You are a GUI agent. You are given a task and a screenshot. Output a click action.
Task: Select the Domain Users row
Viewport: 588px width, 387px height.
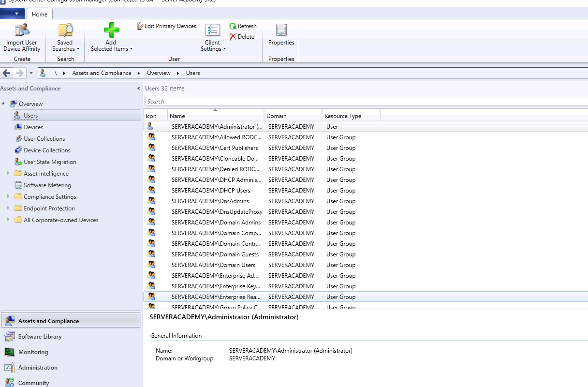[x=366, y=265]
